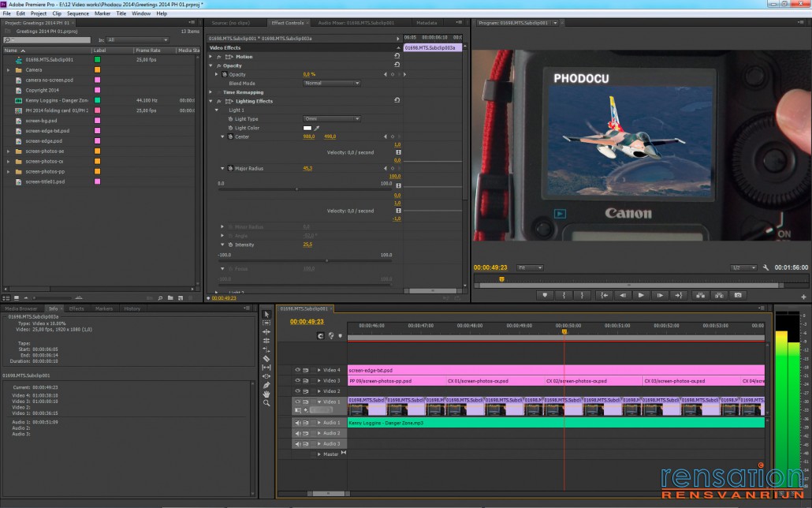This screenshot has width=812, height=508.
Task: Open the File menu
Action: tap(7, 13)
